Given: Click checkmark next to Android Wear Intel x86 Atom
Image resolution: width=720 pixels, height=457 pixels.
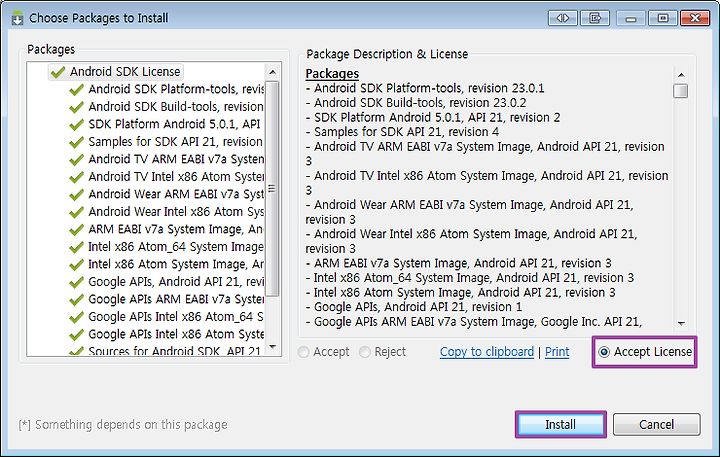Looking at the screenshot, I should (76, 212).
